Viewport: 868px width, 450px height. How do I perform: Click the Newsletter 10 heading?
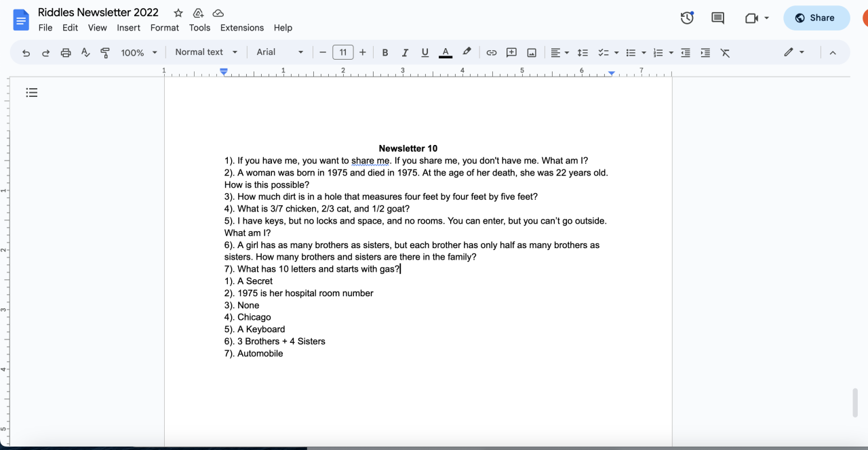pos(408,148)
